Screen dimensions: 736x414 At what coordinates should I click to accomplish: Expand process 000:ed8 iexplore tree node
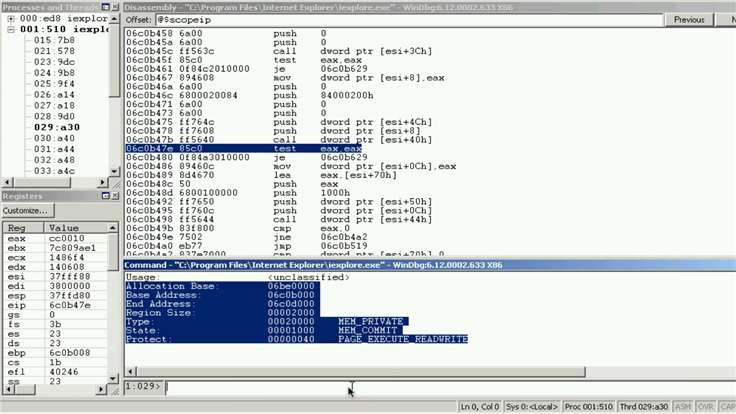[10, 18]
